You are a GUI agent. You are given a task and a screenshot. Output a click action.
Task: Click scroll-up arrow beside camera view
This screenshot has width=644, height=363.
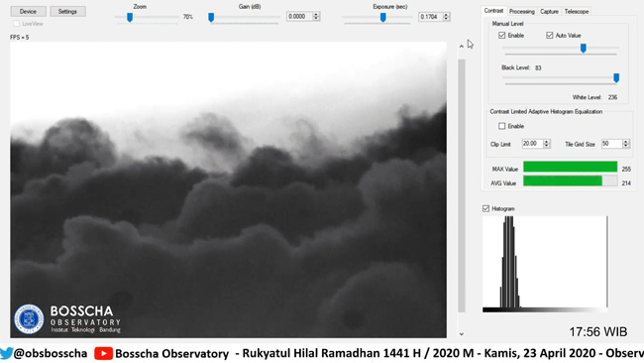(462, 47)
